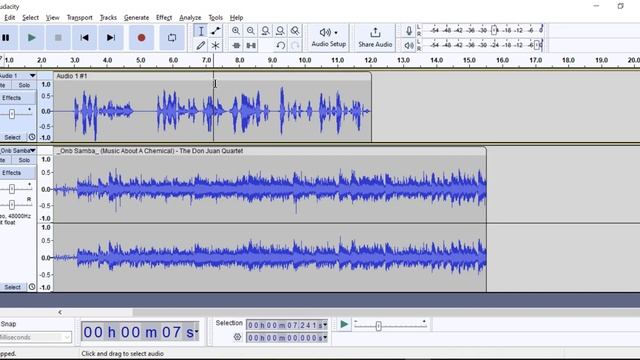640x360 pixels.
Task: Trim audio outside selection
Action: point(236,45)
